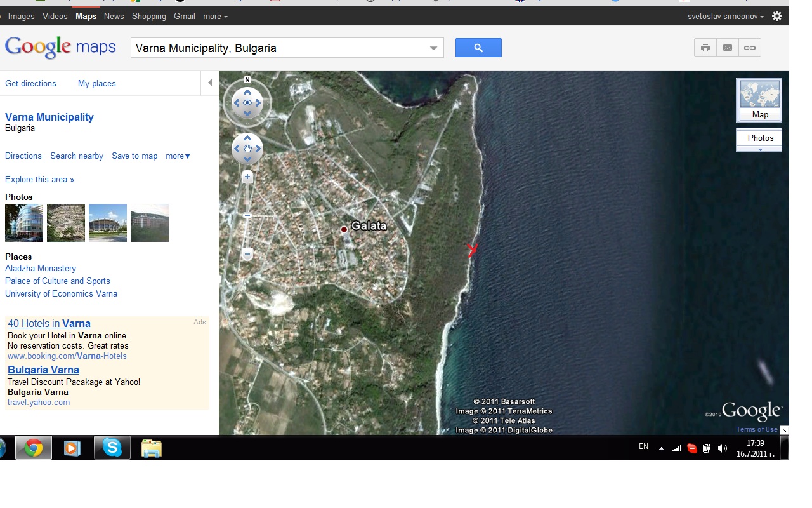The height and width of the screenshot is (508, 812).
Task: Pan the map left with hand control
Action: [237, 149]
